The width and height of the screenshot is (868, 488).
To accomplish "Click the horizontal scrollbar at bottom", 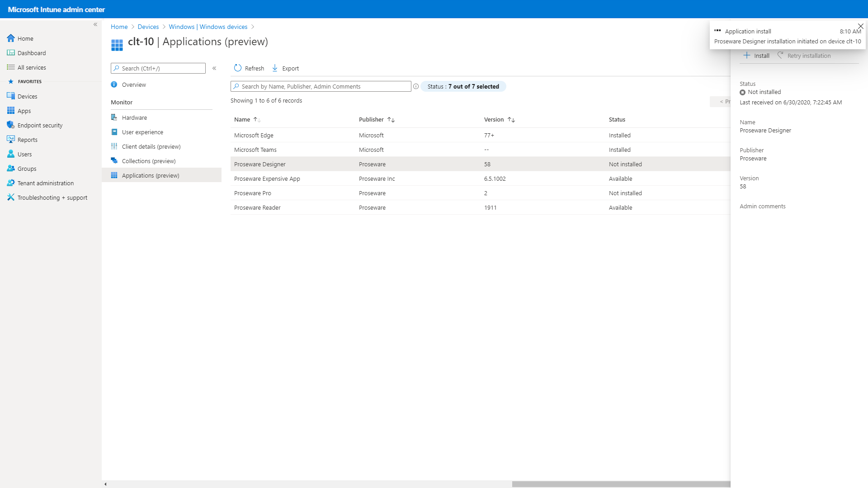I will (620, 484).
